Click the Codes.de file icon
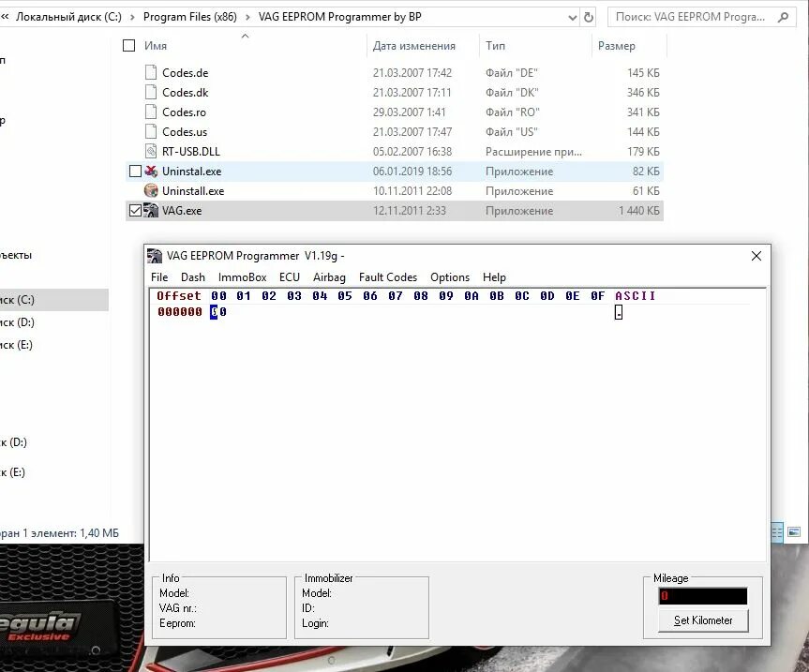This screenshot has width=809, height=672. pyautogui.click(x=151, y=73)
